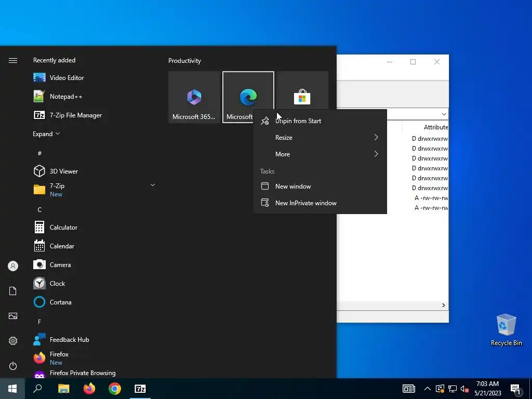Launch Firefox from the taskbar
The width and height of the screenshot is (532, 399).
pyautogui.click(x=89, y=389)
